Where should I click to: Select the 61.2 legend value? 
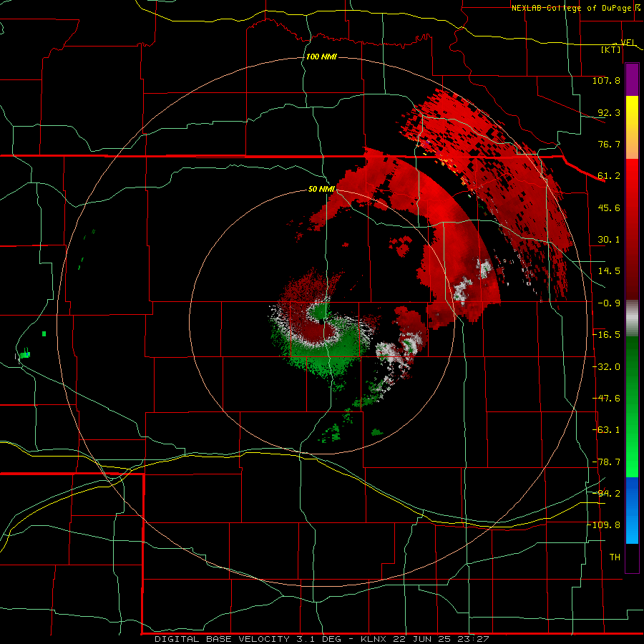[609, 176]
